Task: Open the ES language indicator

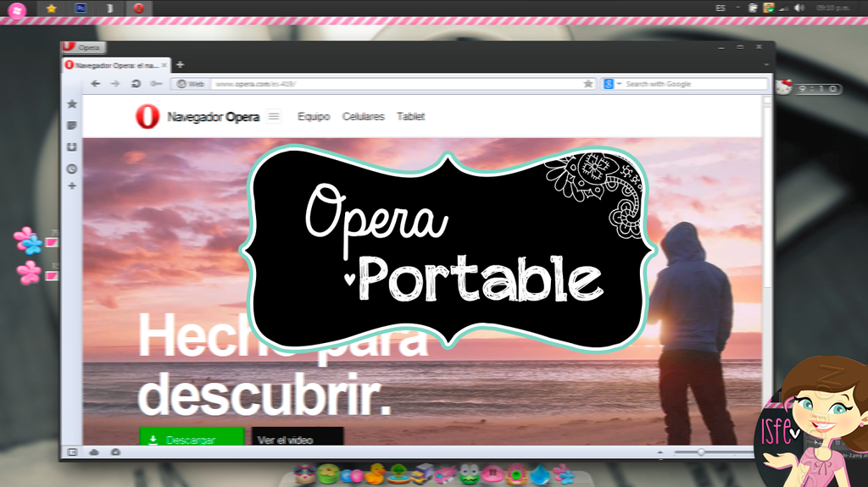Action: (x=721, y=8)
